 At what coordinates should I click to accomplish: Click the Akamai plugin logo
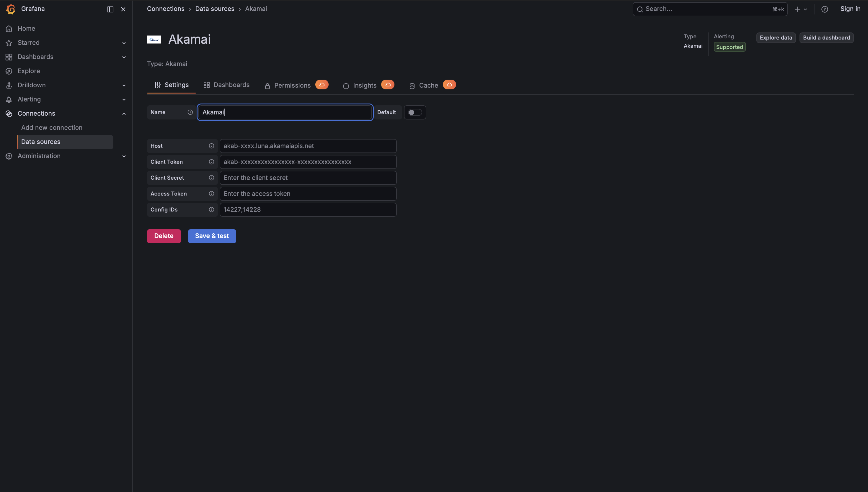154,40
